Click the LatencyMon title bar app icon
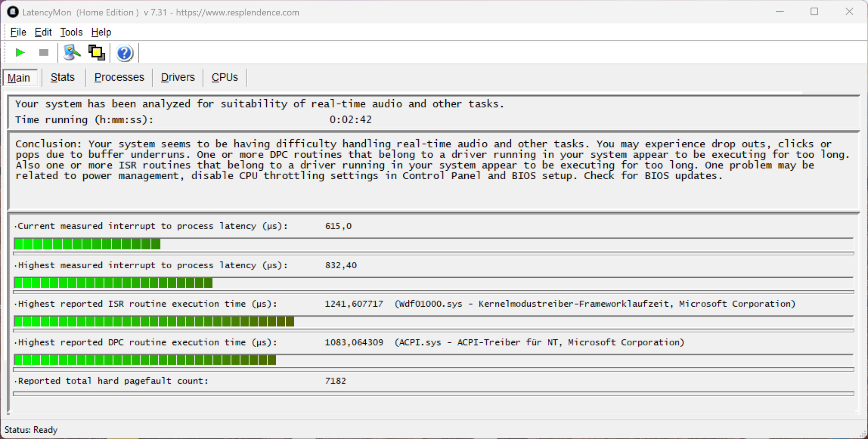Screen dimensions: 868x439 point(13,12)
